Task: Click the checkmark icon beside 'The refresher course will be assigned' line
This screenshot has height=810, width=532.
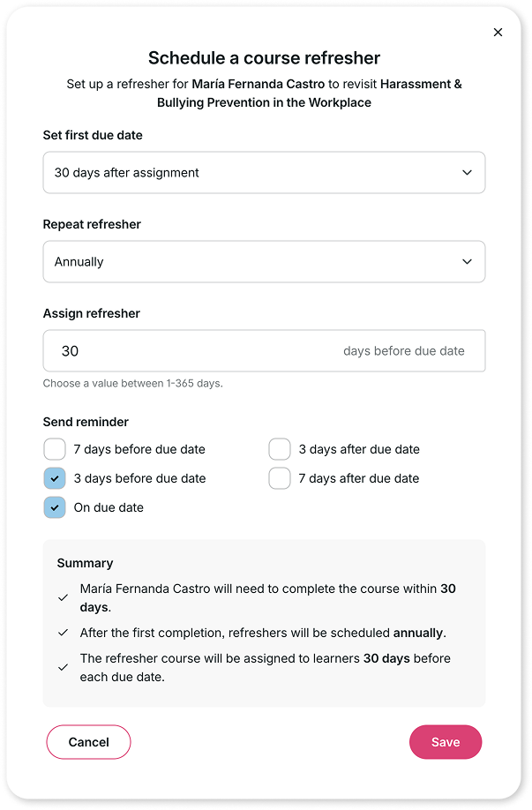Action: [63, 667]
